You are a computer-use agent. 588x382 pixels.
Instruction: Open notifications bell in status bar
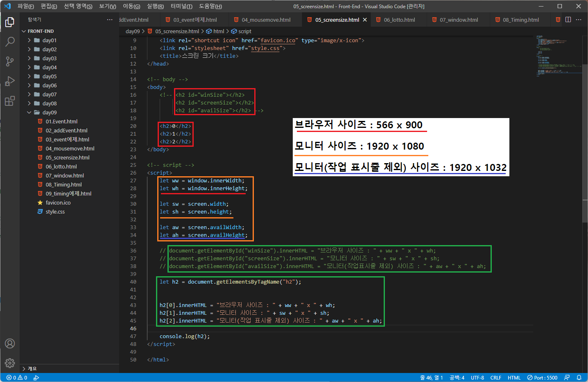point(579,377)
